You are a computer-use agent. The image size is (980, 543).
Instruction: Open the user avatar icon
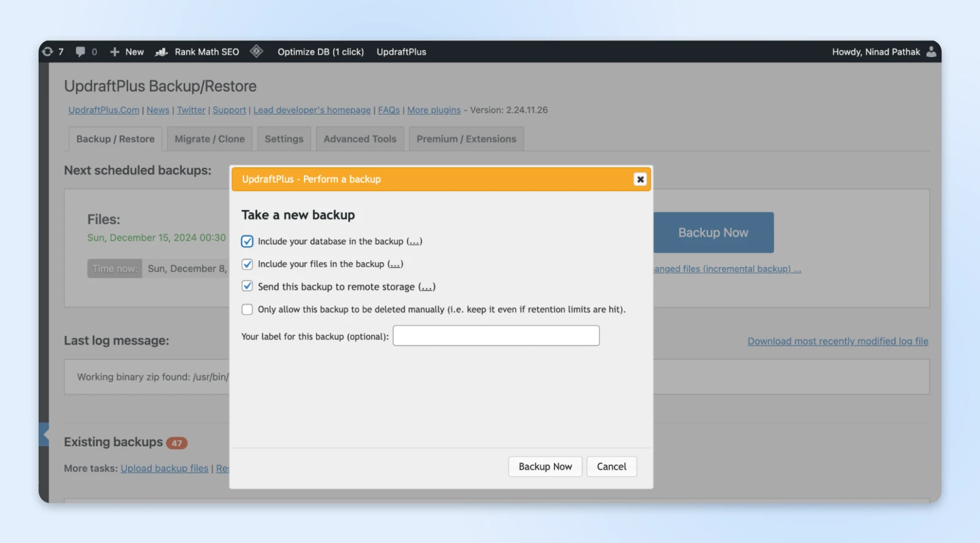(932, 51)
